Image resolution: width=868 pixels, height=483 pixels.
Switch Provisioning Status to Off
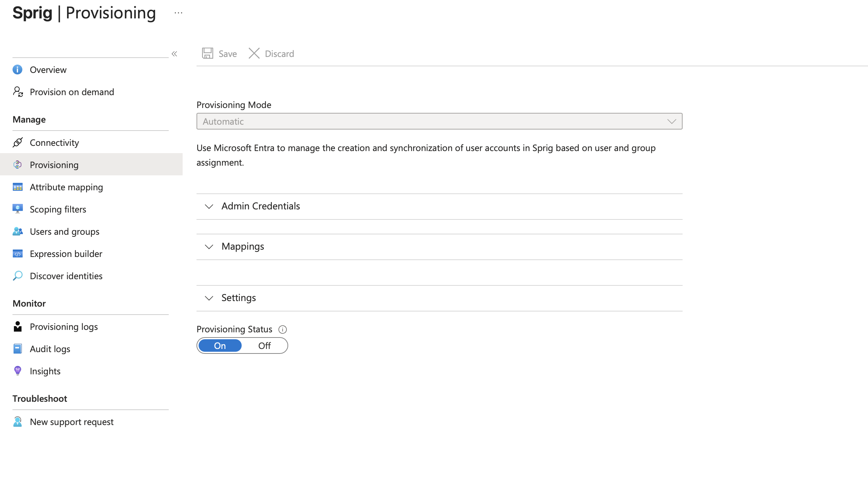(265, 346)
